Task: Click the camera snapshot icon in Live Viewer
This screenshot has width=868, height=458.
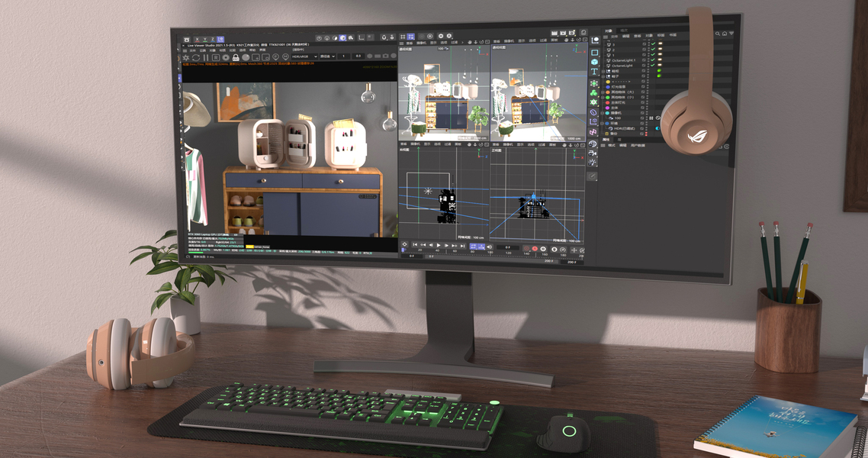Action: (x=385, y=56)
